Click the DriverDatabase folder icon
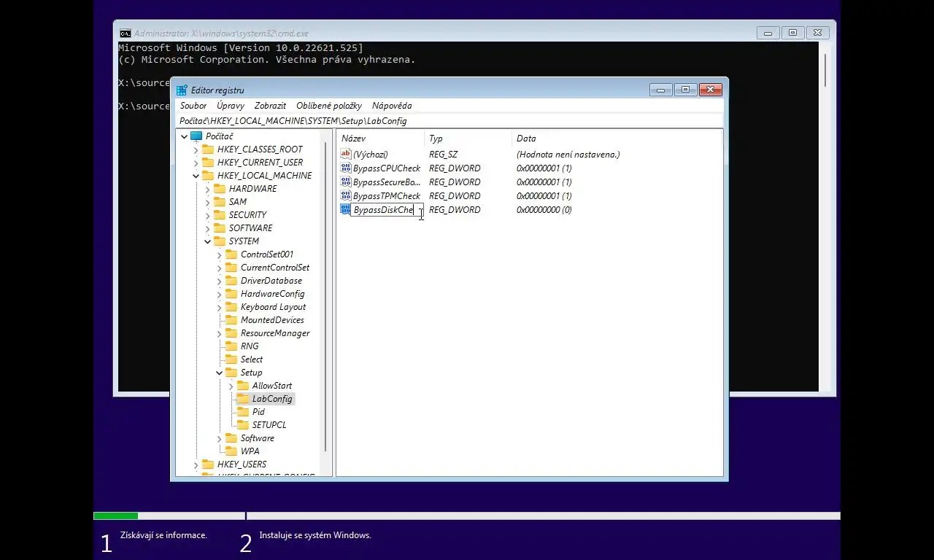Screen dimensions: 934x560 point(231,281)
